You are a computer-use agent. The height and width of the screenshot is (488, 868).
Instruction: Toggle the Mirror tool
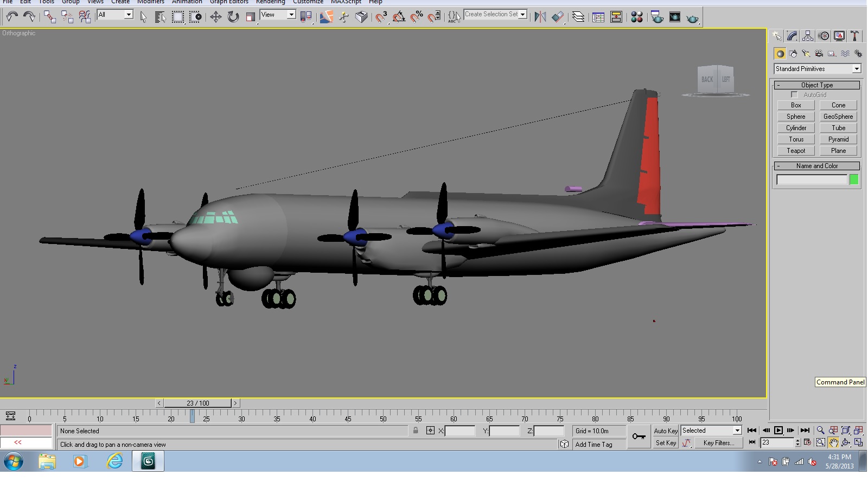click(x=540, y=17)
